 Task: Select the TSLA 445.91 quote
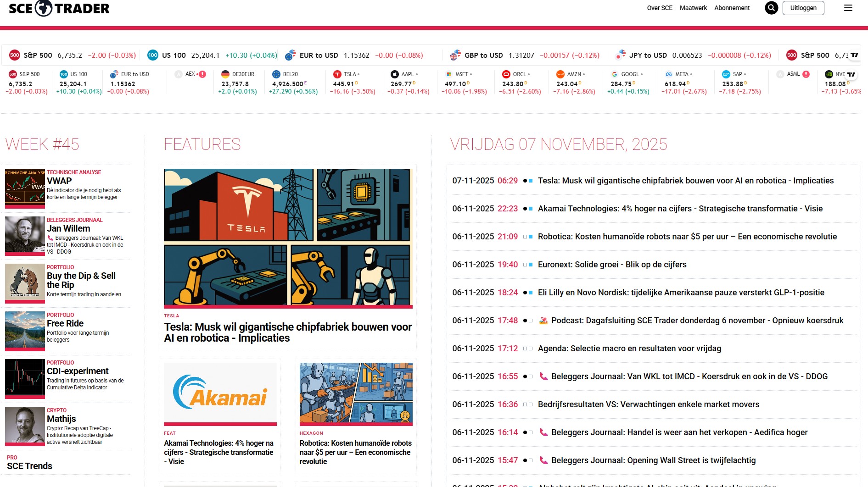click(353, 83)
